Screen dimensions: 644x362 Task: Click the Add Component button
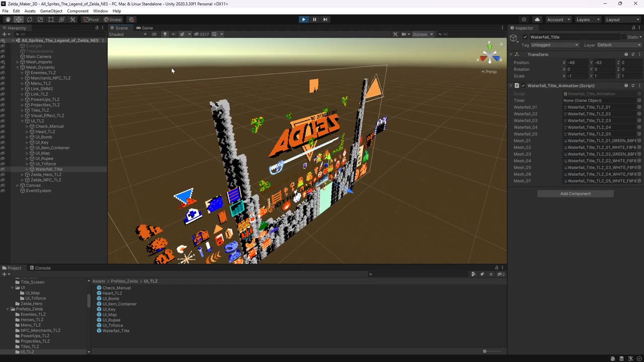[x=576, y=194]
